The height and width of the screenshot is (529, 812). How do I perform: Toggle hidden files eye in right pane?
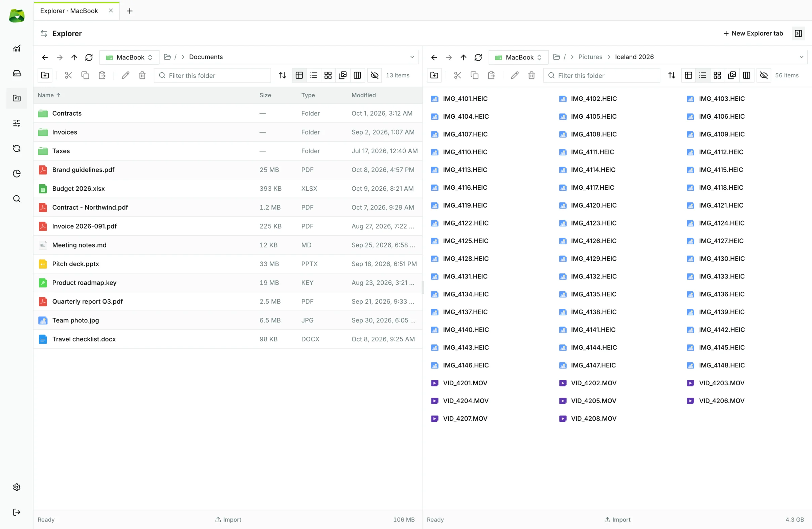pos(764,75)
